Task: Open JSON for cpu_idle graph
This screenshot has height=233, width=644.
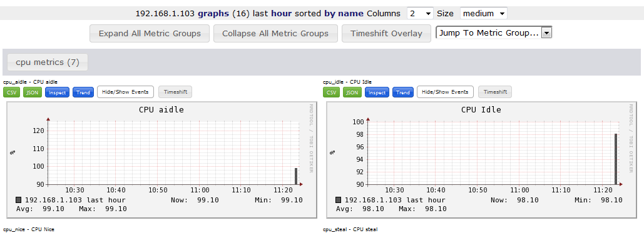Action: [x=352, y=92]
